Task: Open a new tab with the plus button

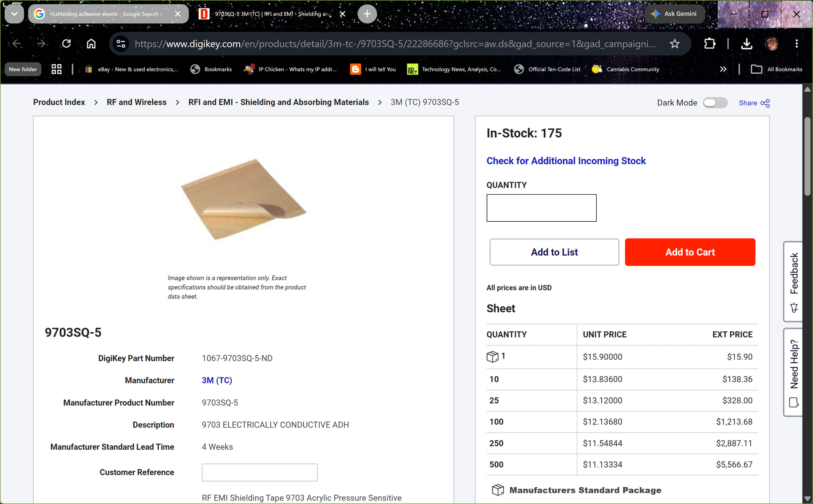Action: coord(367,14)
